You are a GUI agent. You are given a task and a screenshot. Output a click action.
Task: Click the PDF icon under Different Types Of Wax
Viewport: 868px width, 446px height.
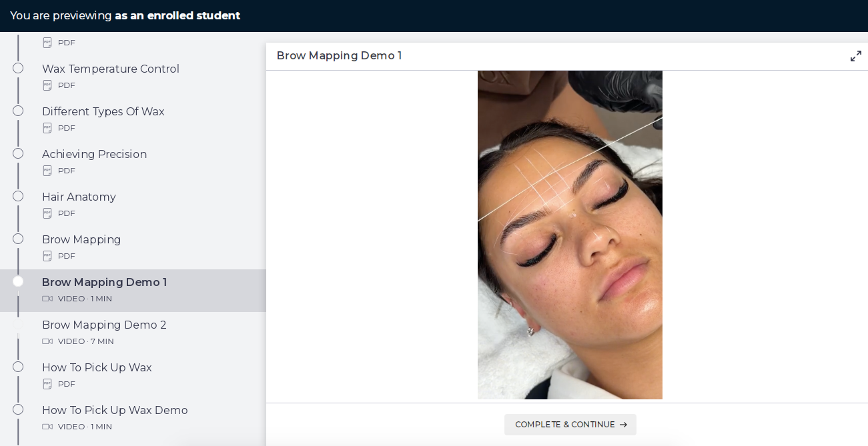[47, 127]
